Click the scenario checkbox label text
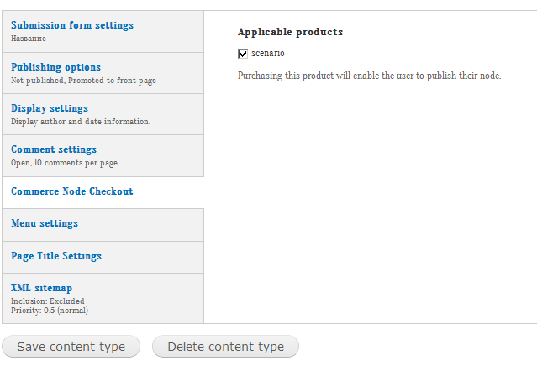 click(268, 53)
